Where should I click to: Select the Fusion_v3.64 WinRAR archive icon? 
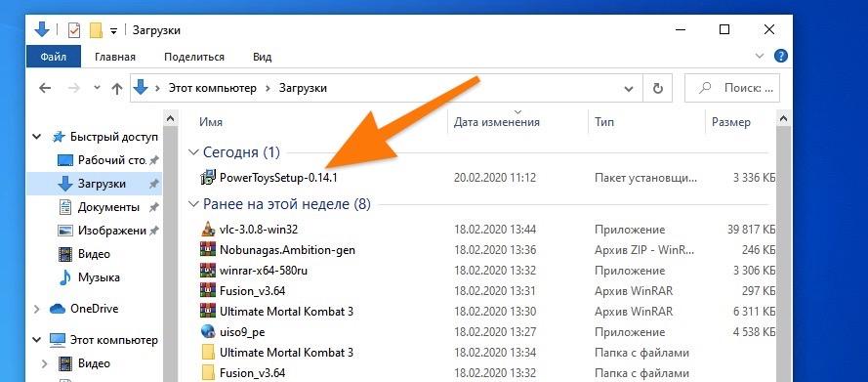click(208, 290)
